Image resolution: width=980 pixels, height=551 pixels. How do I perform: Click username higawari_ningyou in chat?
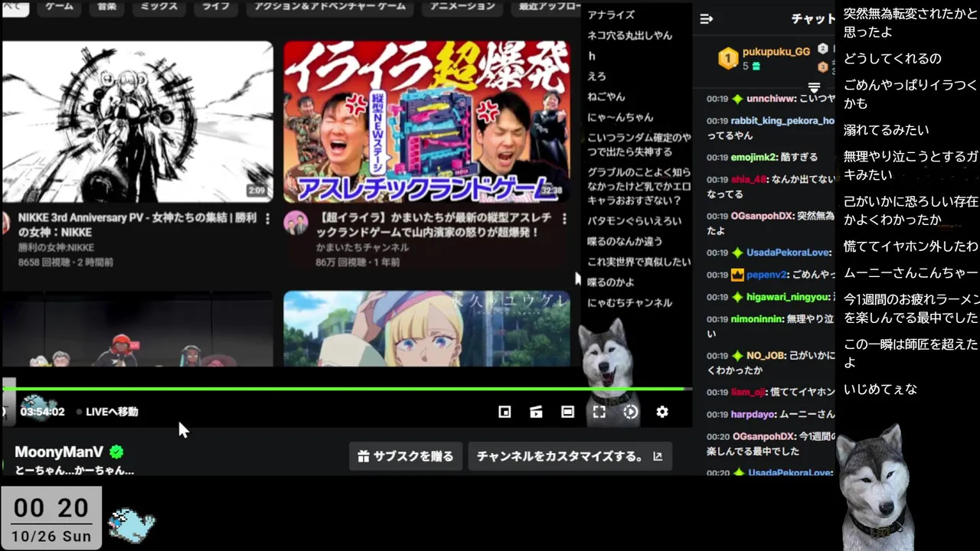coord(788,297)
